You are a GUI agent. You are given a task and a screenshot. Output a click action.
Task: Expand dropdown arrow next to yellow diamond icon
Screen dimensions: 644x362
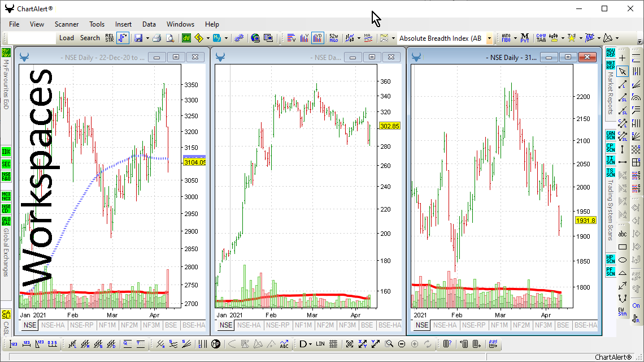(x=208, y=38)
